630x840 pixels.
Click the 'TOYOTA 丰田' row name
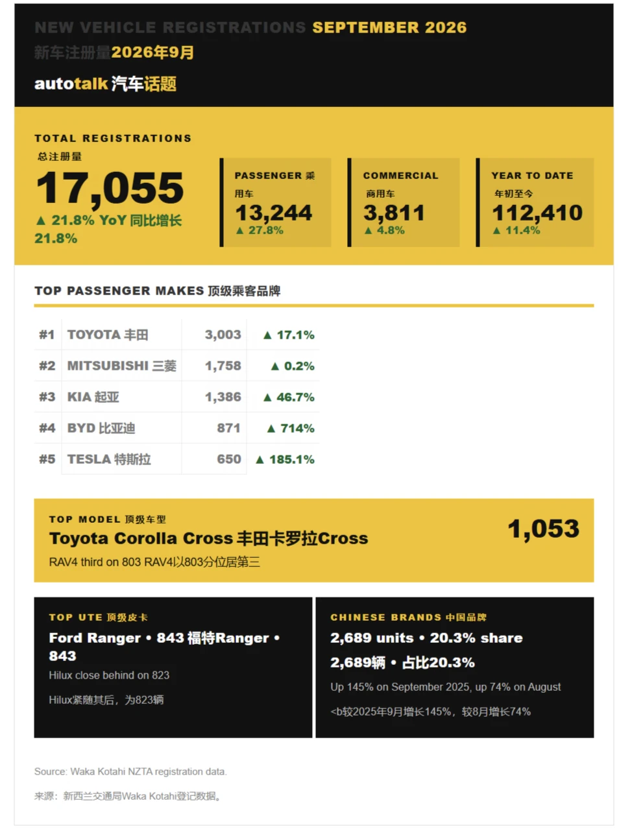coord(108,335)
